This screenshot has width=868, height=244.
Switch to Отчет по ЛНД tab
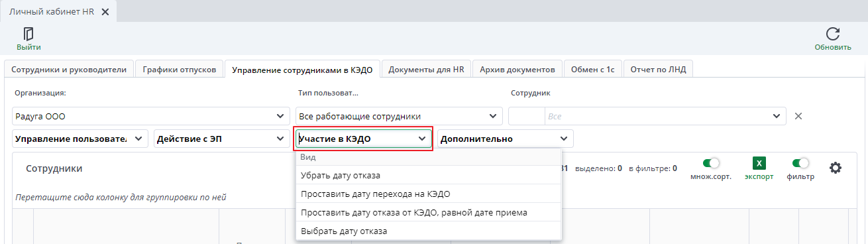tap(659, 69)
